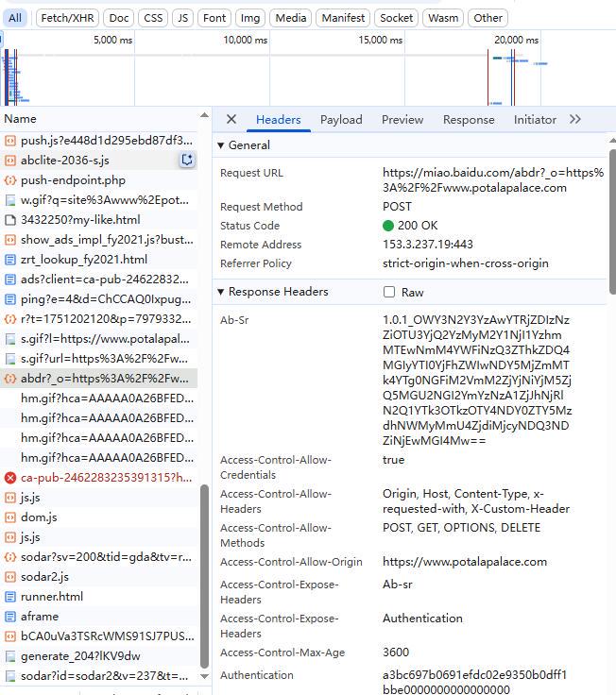Filter requests by Font type
616x695 pixels.
(x=214, y=18)
